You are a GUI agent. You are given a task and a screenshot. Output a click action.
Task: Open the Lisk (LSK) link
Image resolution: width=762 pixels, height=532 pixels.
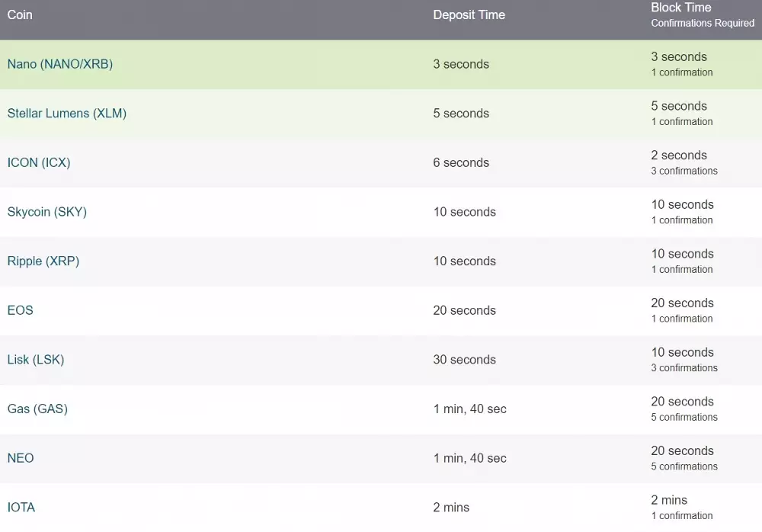click(x=36, y=360)
